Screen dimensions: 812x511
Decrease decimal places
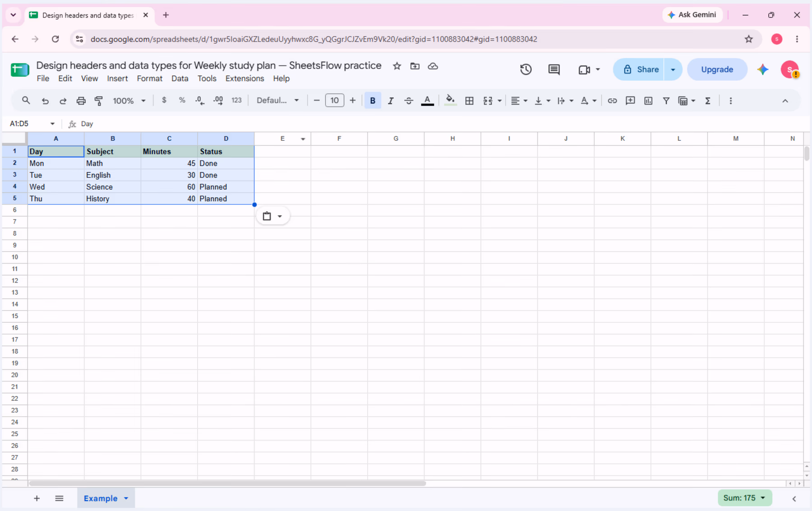(200, 100)
